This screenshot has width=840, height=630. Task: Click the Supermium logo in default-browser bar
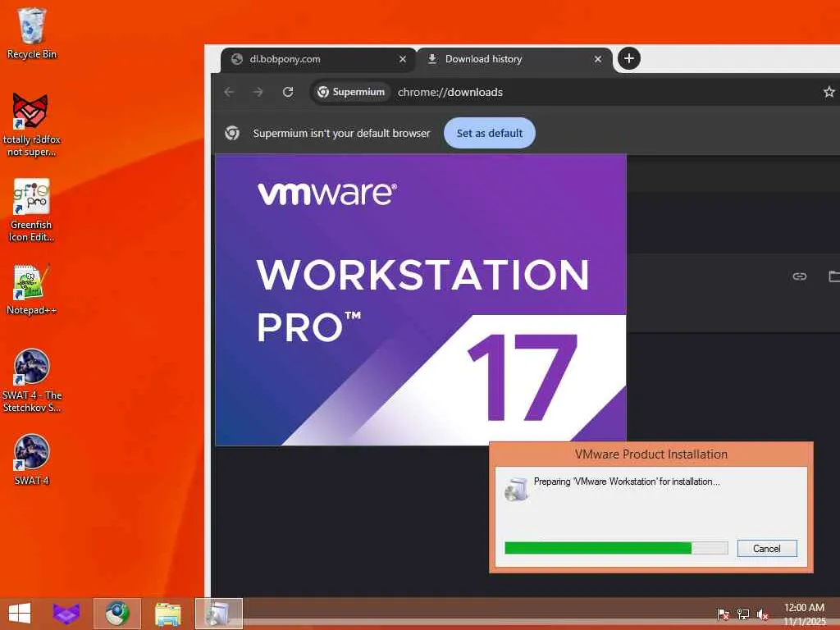pyautogui.click(x=232, y=133)
